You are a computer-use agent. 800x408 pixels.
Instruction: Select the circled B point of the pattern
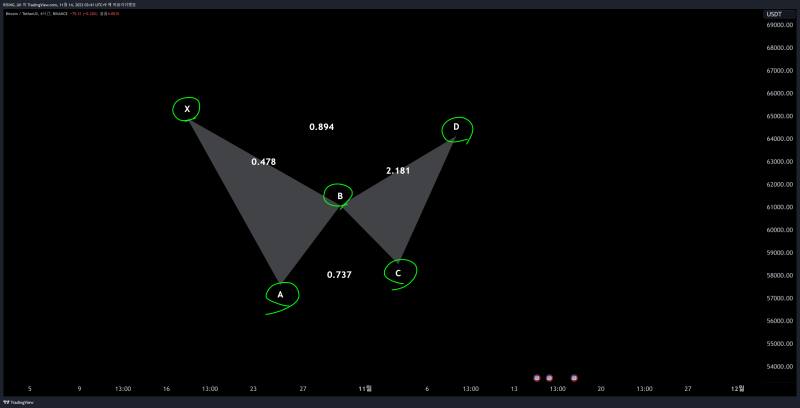tap(340, 196)
